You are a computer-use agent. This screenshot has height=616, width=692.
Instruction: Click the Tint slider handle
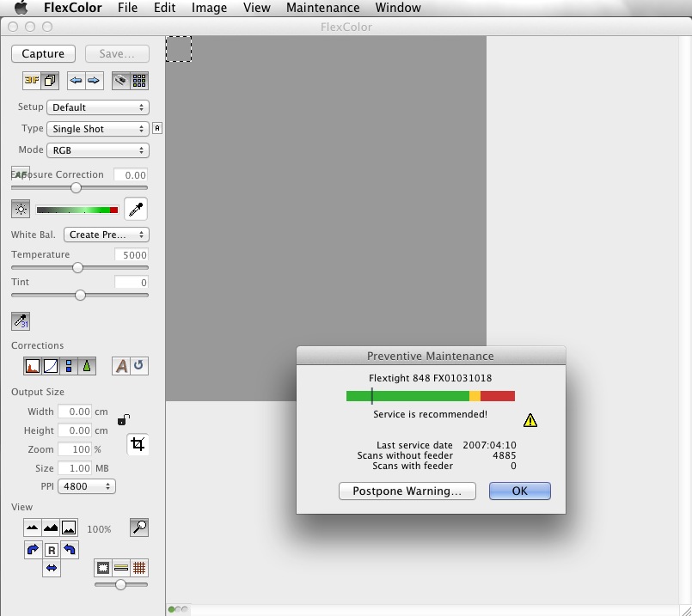[80, 296]
